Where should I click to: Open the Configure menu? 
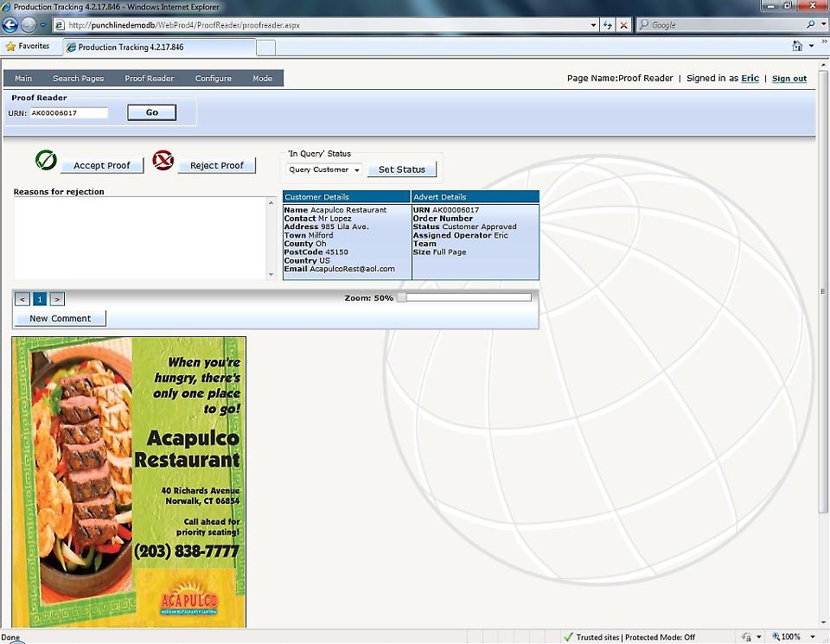click(x=214, y=79)
